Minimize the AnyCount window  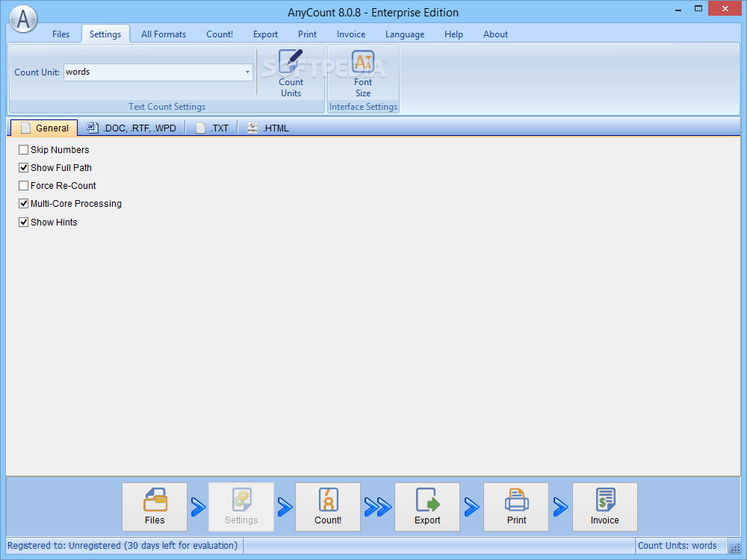(x=678, y=9)
